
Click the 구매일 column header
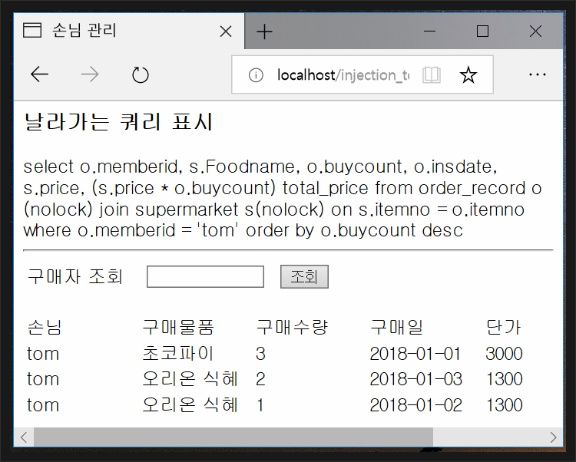(396, 327)
